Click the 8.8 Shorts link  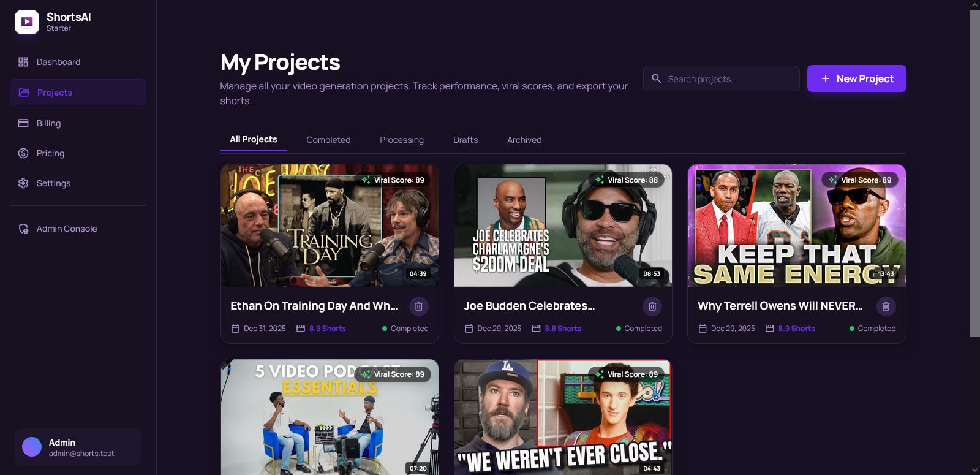(x=563, y=329)
